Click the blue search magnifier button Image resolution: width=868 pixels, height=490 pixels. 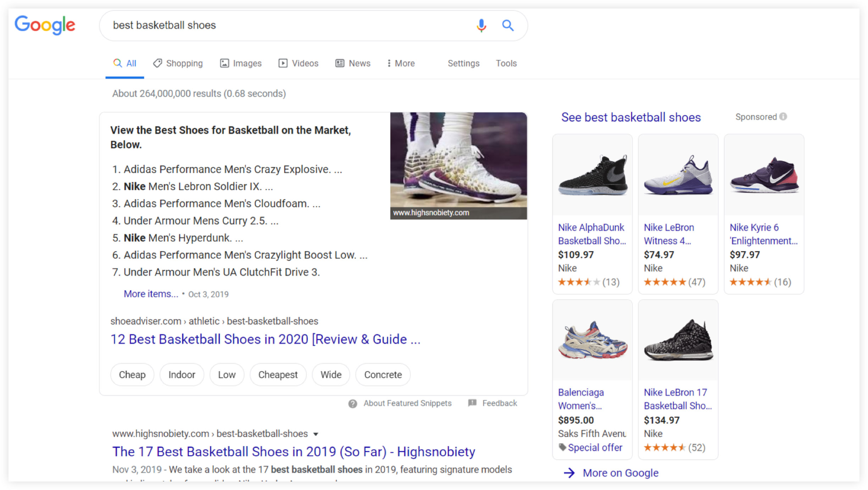pyautogui.click(x=508, y=25)
